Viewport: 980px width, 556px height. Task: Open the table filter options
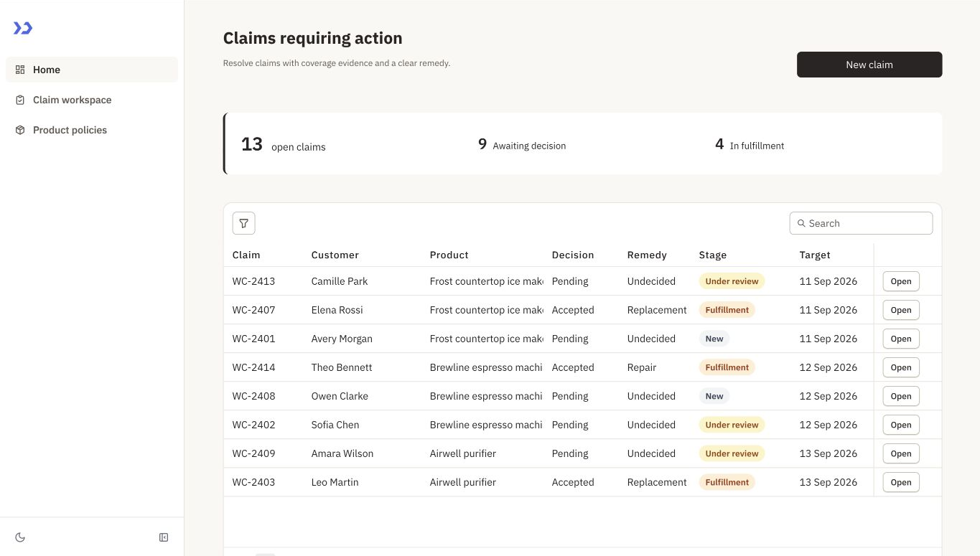(244, 223)
